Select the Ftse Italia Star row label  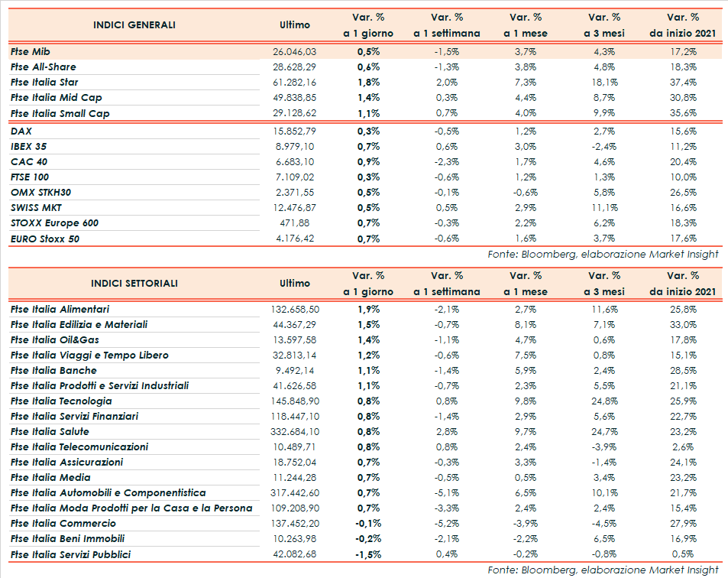(44, 83)
